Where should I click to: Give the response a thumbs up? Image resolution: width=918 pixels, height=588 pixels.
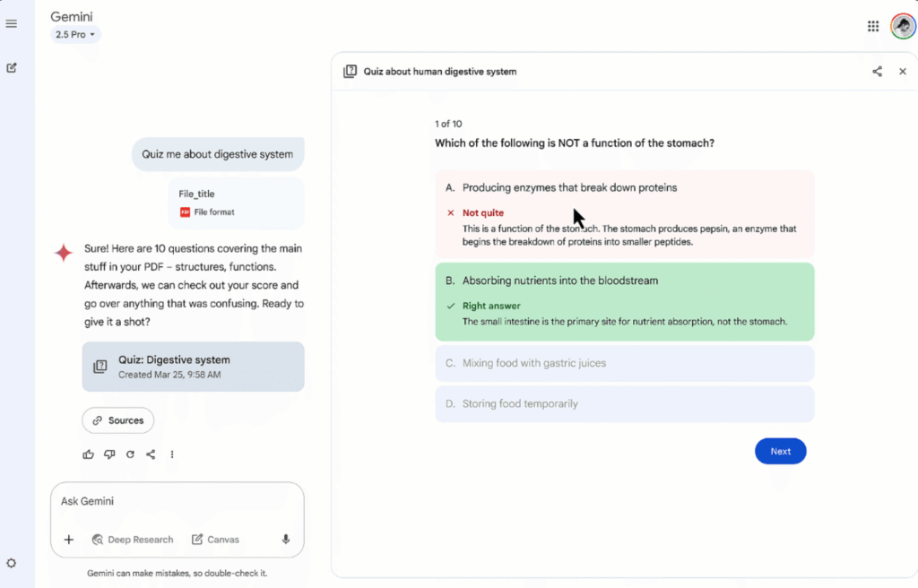(x=89, y=454)
